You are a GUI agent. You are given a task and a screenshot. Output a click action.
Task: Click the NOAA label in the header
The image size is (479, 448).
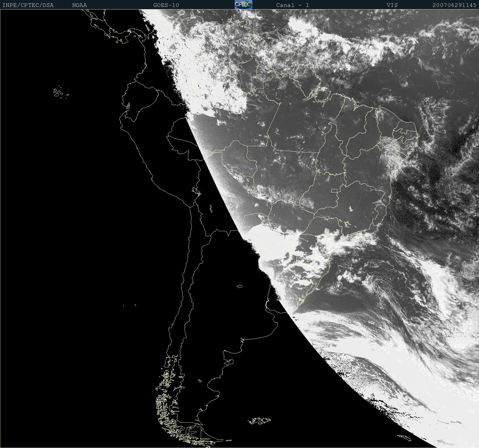(x=80, y=5)
